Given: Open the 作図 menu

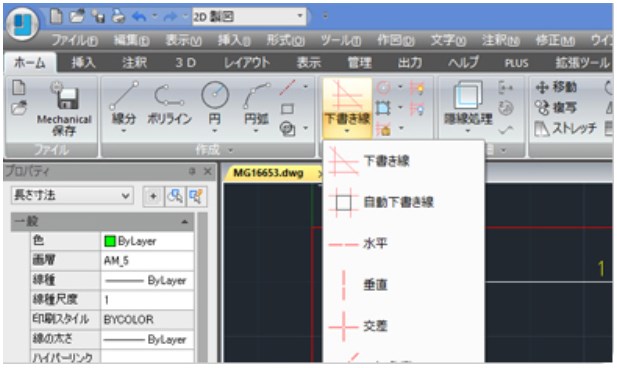Looking at the screenshot, I should [396, 40].
